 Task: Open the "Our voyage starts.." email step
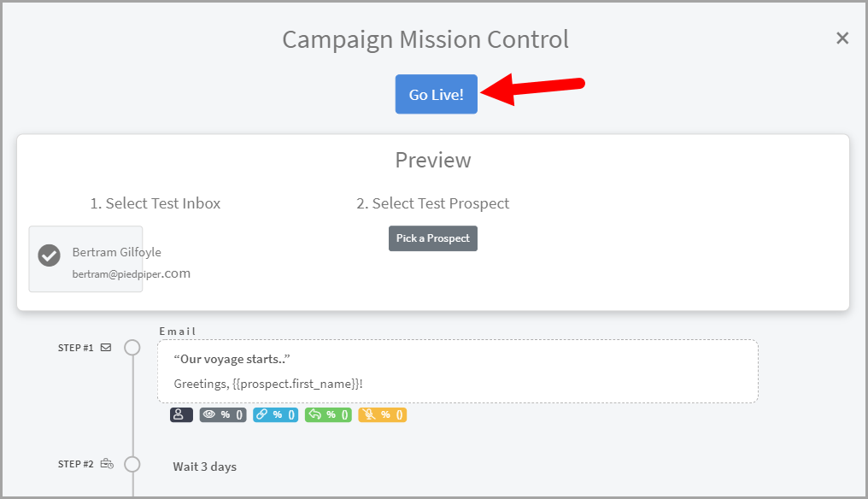(457, 371)
